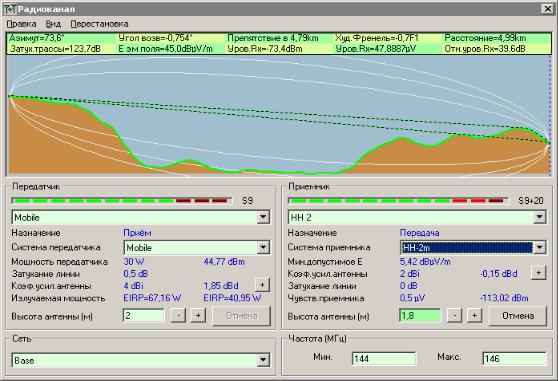Click the Передача designation text
Screen dimensions: 558x381
420,233
